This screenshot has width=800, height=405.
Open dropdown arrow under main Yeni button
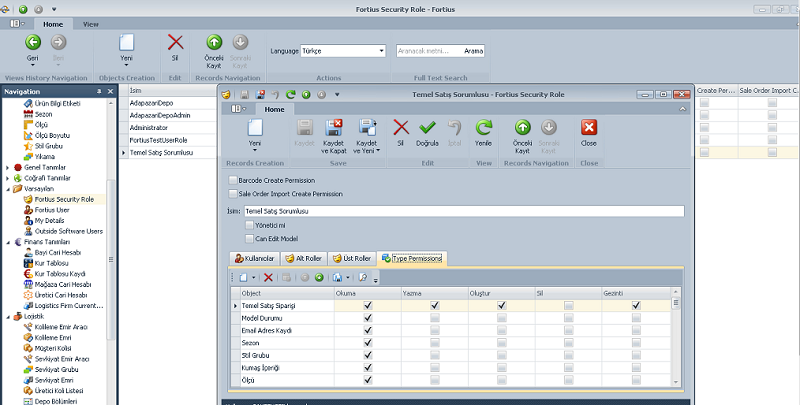coord(127,65)
